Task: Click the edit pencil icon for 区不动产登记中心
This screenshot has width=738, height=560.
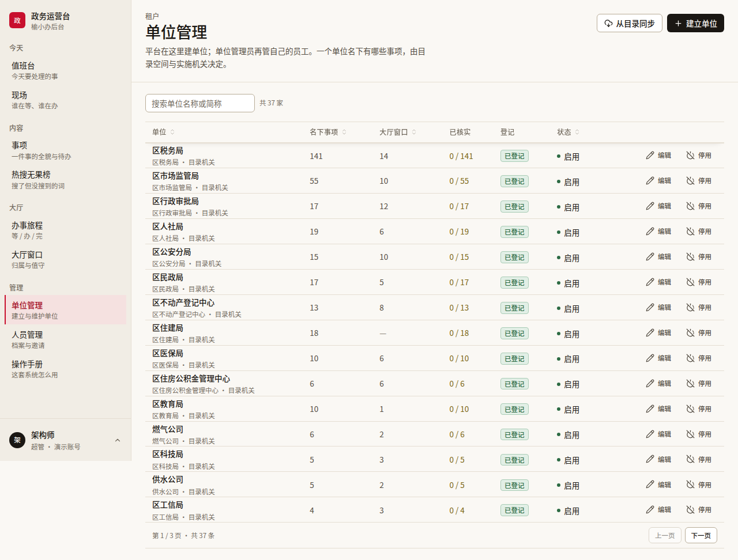Action: [650, 308]
